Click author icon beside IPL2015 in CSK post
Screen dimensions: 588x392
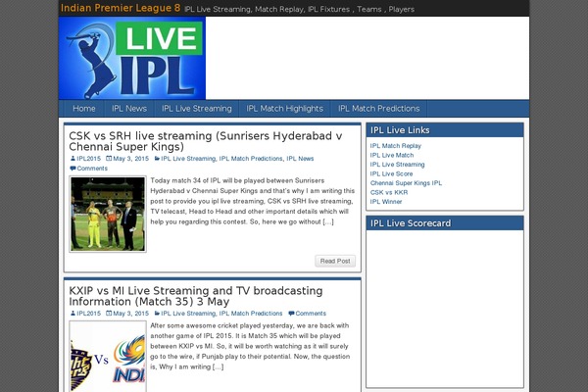[x=73, y=159]
